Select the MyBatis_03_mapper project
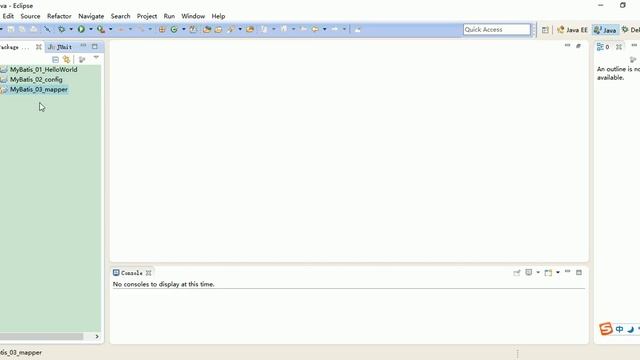The image size is (640, 360). (x=39, y=89)
